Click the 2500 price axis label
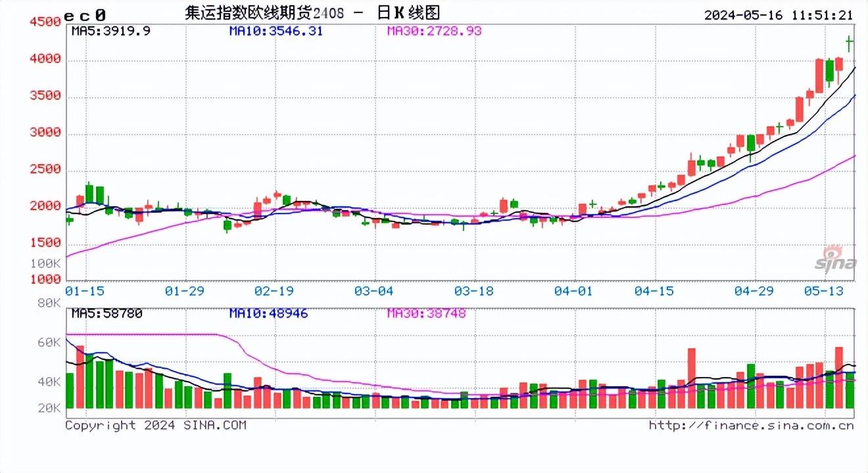The image size is (868, 473). (x=45, y=169)
